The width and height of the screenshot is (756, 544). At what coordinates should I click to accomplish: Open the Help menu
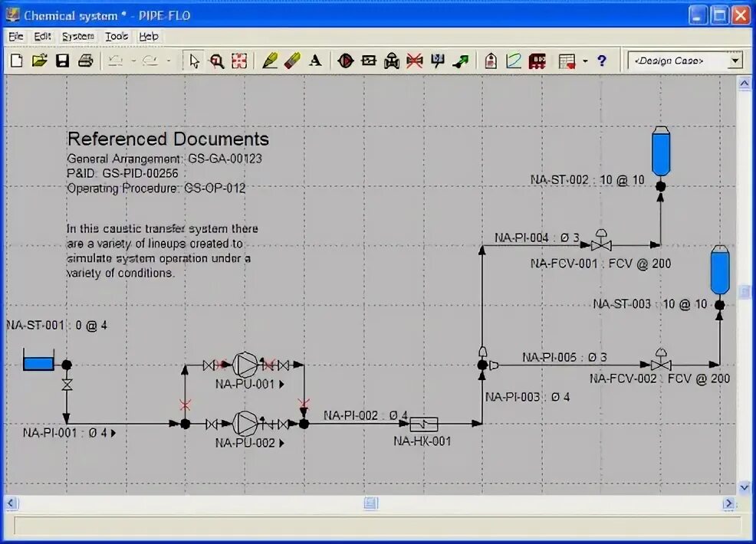point(149,36)
